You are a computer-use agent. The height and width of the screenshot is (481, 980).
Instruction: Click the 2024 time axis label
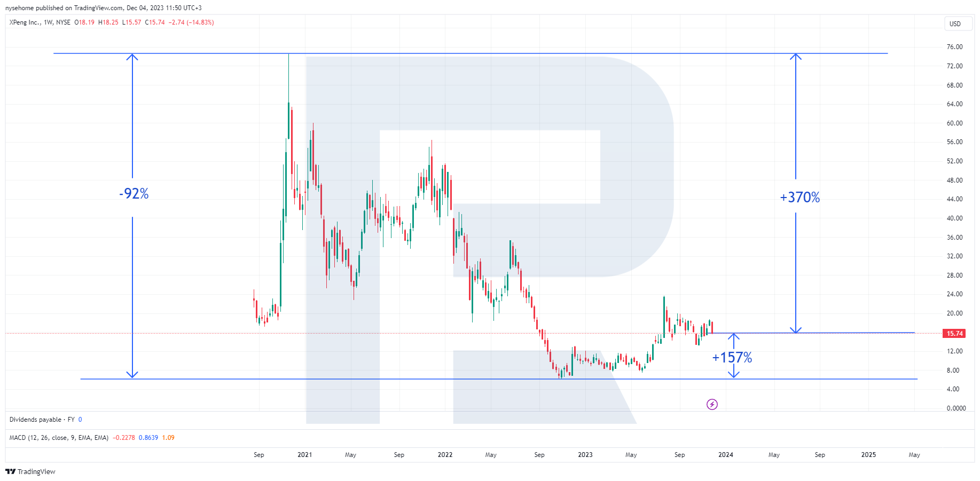[x=726, y=455]
